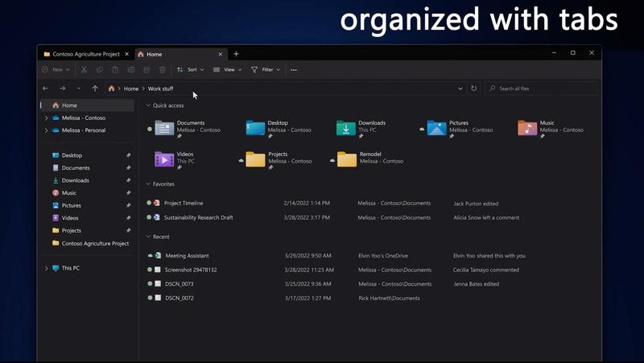Open the Downloads folder in Quick access
The width and height of the screenshot is (644, 363).
pos(361,128)
